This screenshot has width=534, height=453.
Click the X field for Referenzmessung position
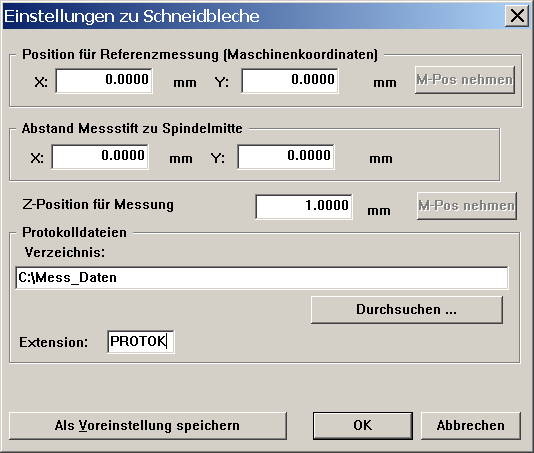click(x=104, y=80)
